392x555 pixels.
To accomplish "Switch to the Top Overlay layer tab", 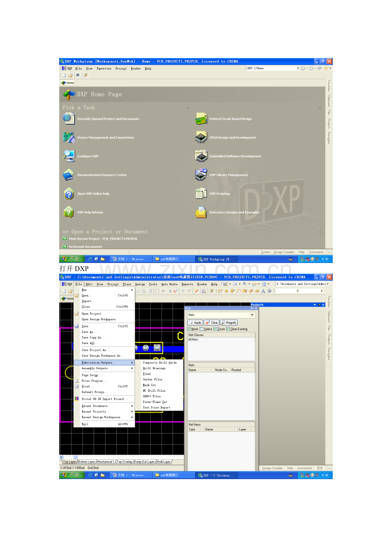I will point(125,462).
